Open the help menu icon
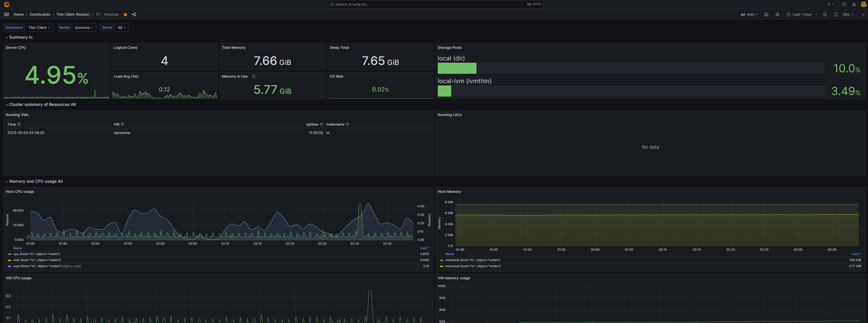 click(x=844, y=4)
